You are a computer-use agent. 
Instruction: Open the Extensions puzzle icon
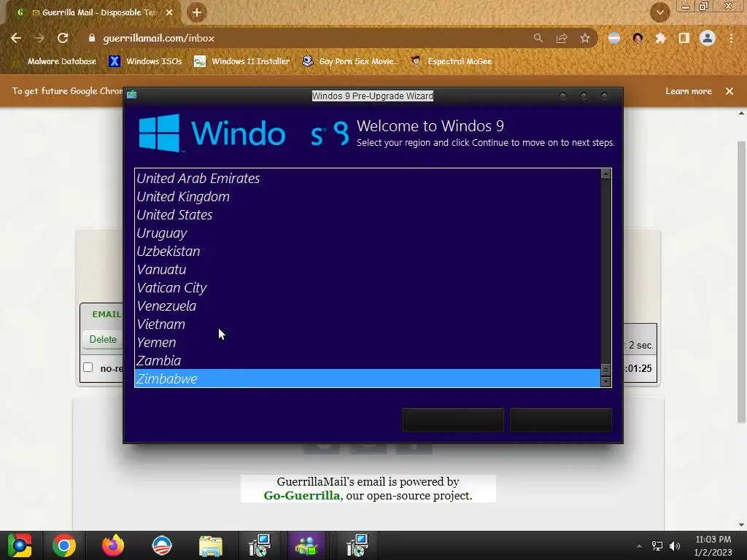(x=660, y=38)
